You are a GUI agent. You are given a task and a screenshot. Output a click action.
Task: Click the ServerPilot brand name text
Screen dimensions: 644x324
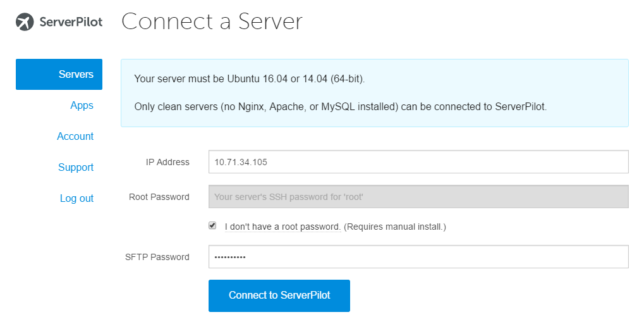point(71,22)
